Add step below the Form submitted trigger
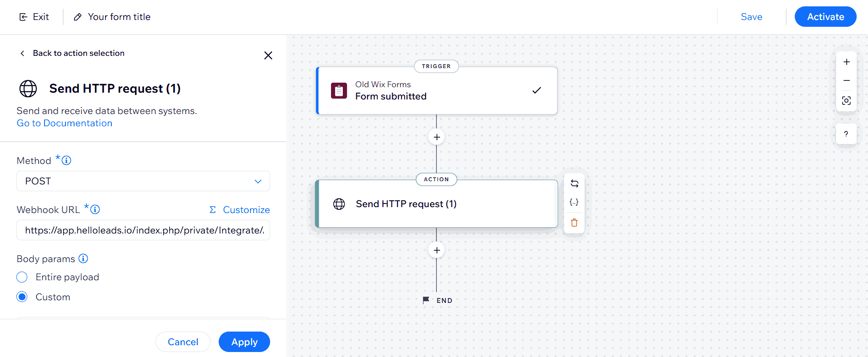Screen dimensions: 868x357 click(437, 137)
